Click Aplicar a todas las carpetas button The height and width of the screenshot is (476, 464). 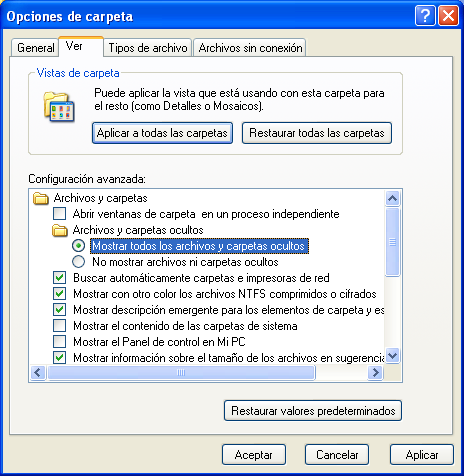click(x=162, y=133)
